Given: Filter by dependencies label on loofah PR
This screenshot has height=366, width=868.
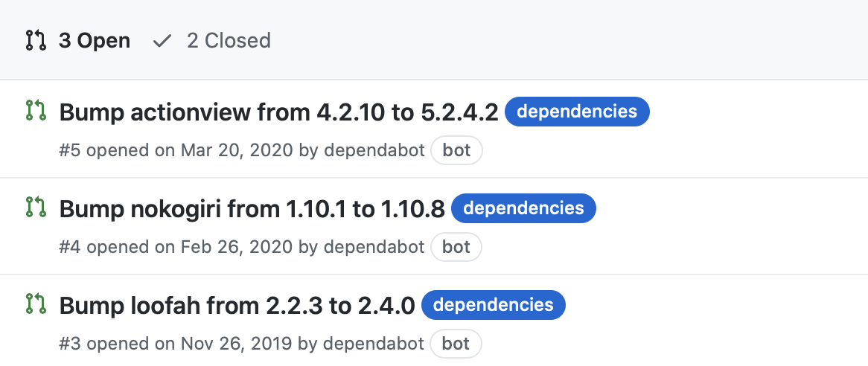Looking at the screenshot, I should pos(493,306).
